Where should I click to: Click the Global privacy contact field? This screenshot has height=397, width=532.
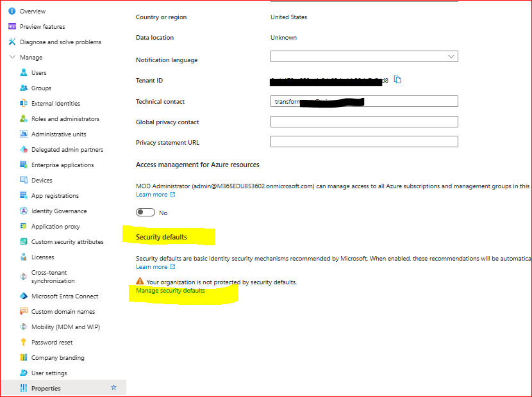pos(364,122)
